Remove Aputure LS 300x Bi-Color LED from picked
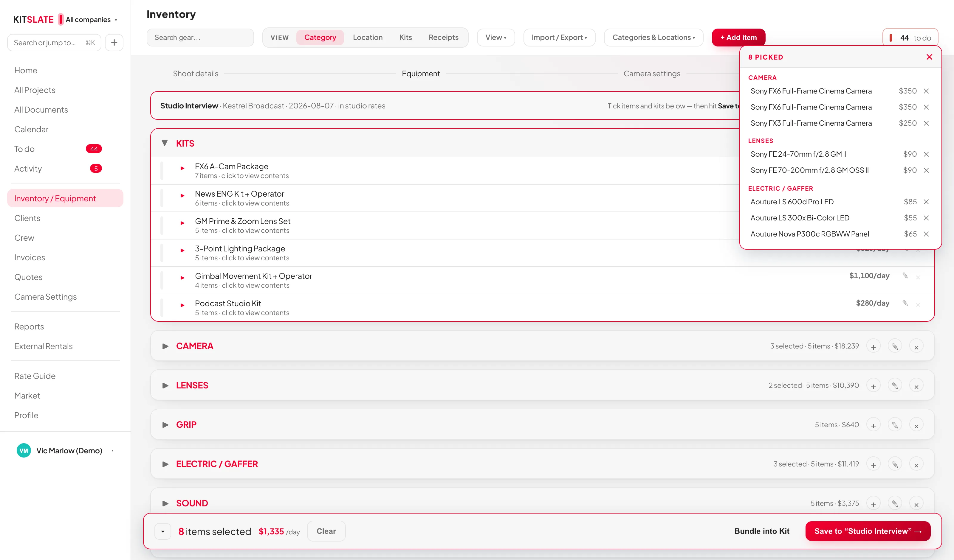 [x=926, y=218]
